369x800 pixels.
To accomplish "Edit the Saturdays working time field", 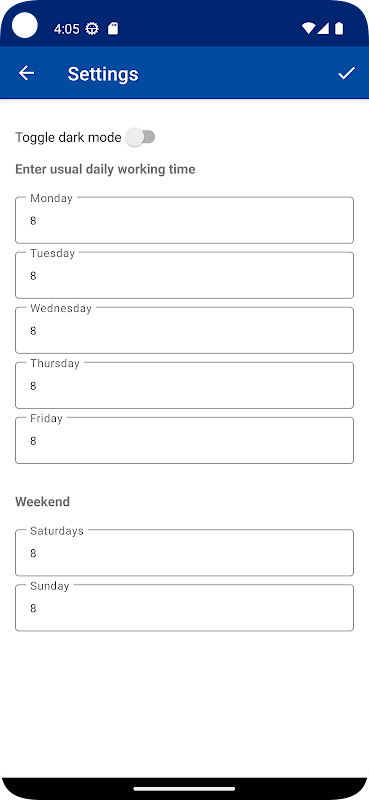I will [184, 553].
